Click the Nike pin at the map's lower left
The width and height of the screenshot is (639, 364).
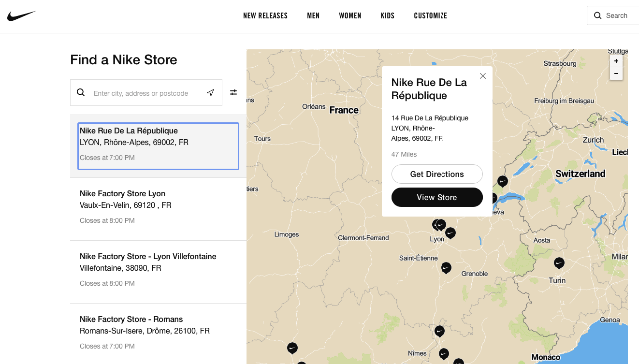(x=292, y=348)
